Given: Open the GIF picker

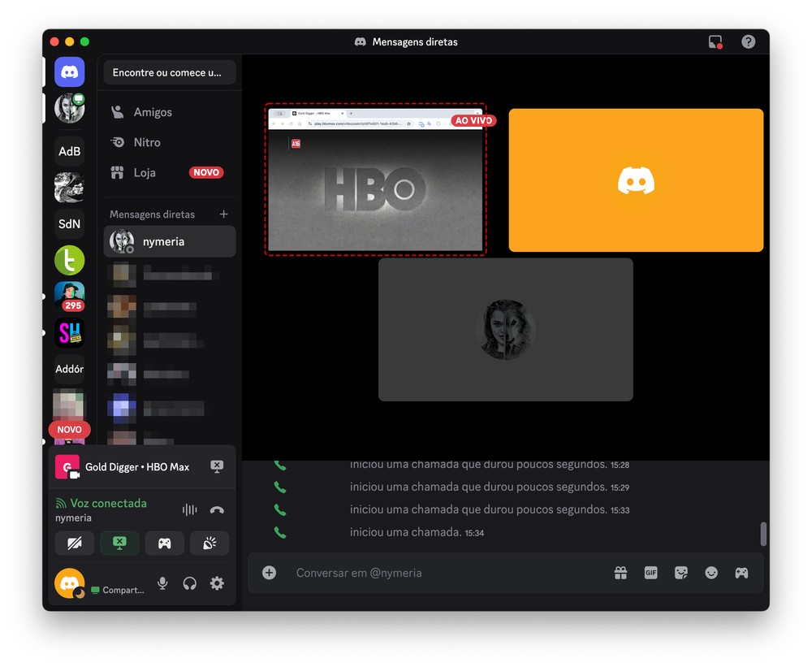Looking at the screenshot, I should coord(651,573).
